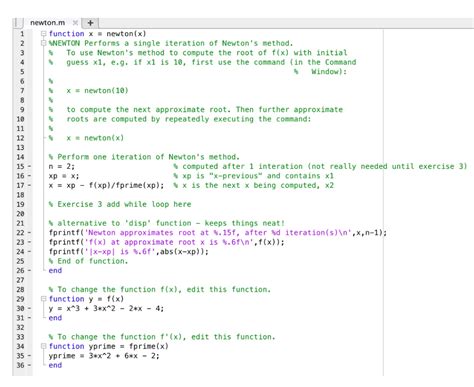The width and height of the screenshot is (474, 387).
Task: Select the newton.m editor tab
Action: click(x=47, y=23)
